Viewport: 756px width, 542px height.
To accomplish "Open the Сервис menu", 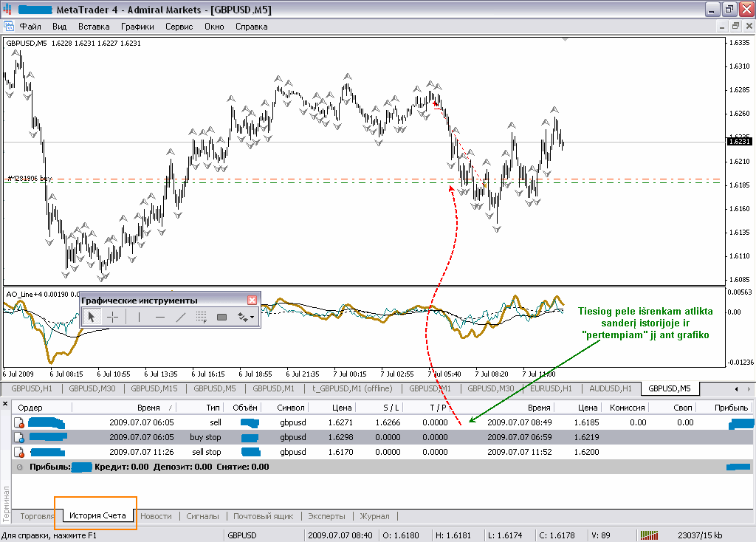I will point(179,27).
